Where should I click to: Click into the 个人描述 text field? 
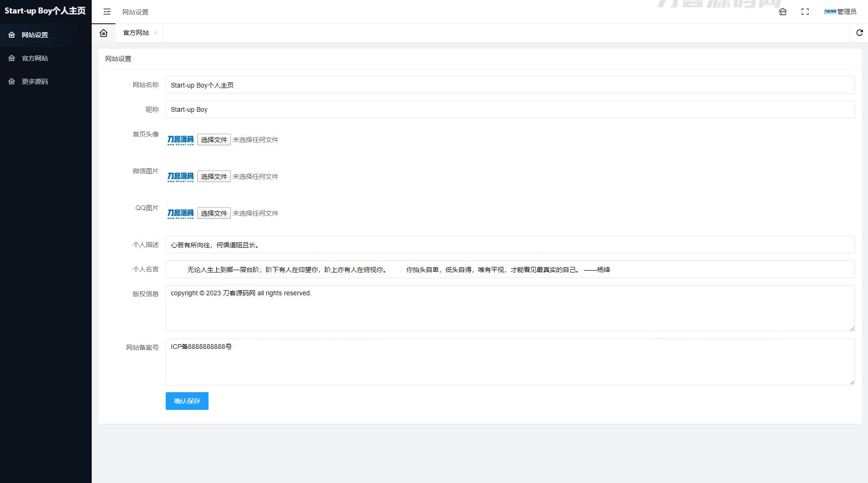[510, 245]
